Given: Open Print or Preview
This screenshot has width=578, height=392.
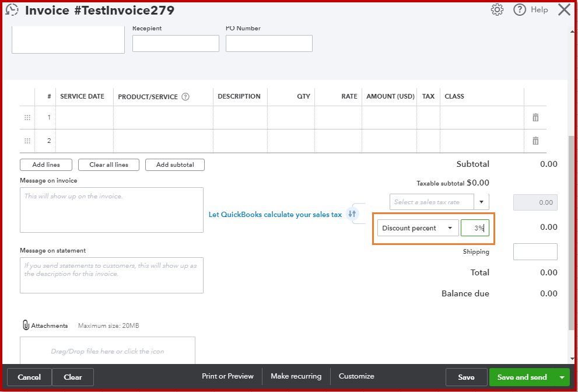Looking at the screenshot, I should pyautogui.click(x=228, y=376).
